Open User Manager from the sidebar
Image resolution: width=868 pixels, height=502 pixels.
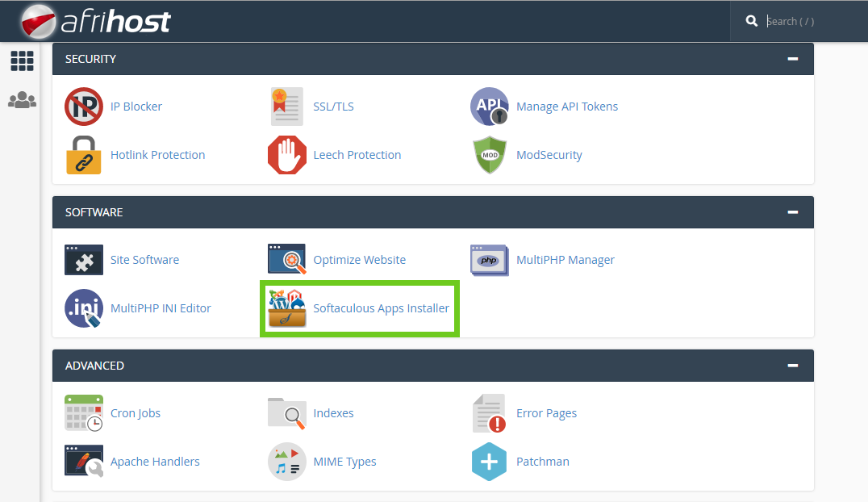22,101
